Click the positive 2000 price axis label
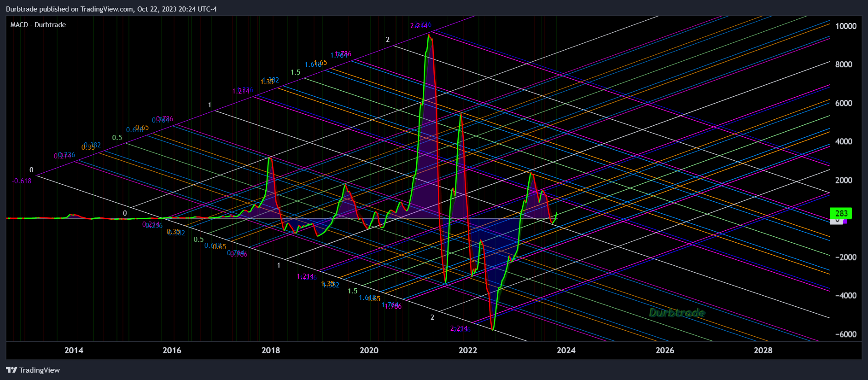 click(x=844, y=180)
